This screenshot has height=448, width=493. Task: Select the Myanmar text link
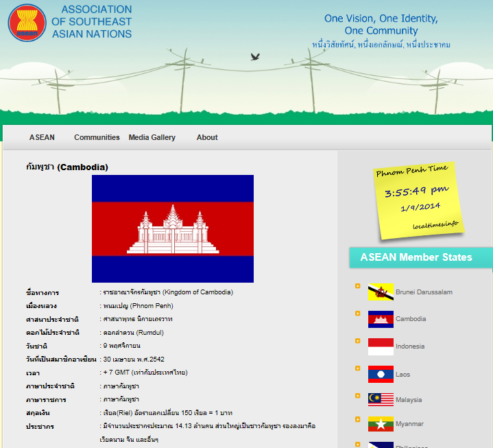pos(409,425)
